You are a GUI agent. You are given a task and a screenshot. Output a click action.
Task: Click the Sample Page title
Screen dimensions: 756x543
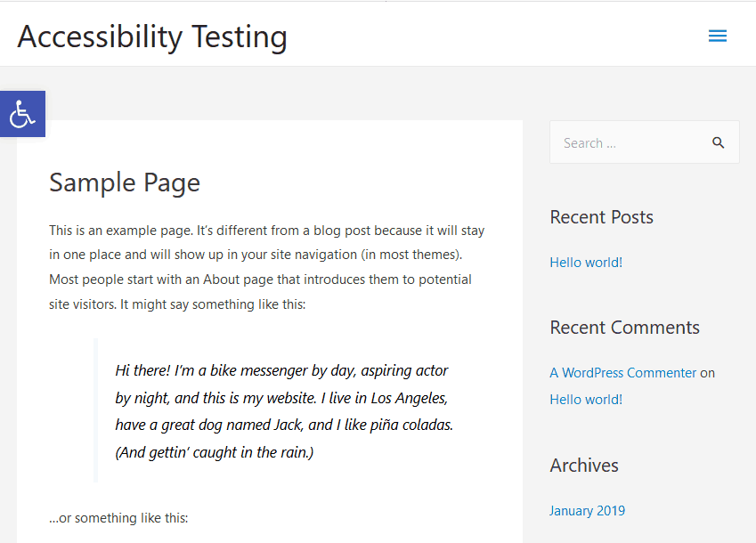click(x=124, y=182)
